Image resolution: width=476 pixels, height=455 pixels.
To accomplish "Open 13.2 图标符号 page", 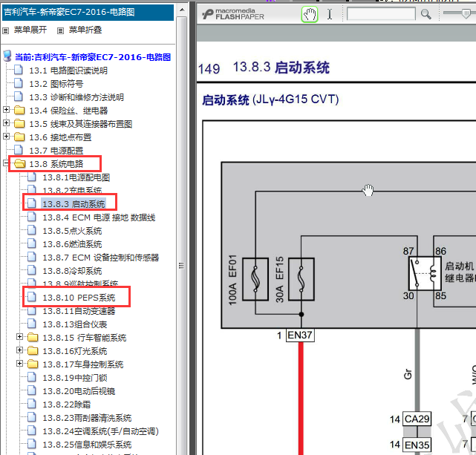I will click(56, 84).
